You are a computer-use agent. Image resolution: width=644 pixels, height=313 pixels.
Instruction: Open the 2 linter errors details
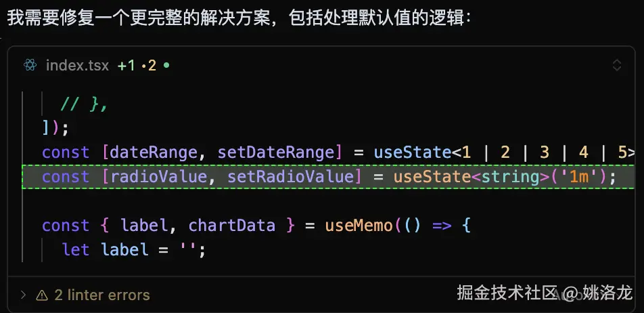[102, 295]
